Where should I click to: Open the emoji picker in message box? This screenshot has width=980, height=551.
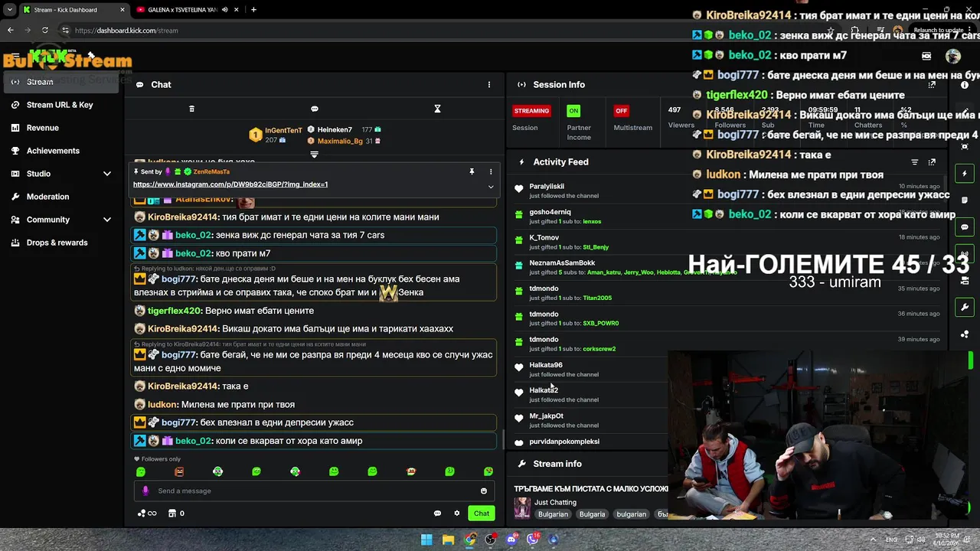(484, 491)
